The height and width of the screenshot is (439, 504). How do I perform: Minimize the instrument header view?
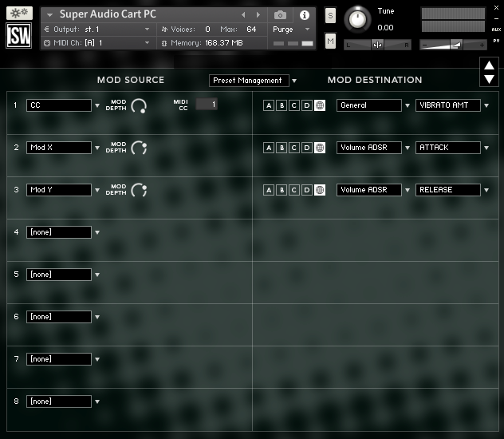(496, 19)
